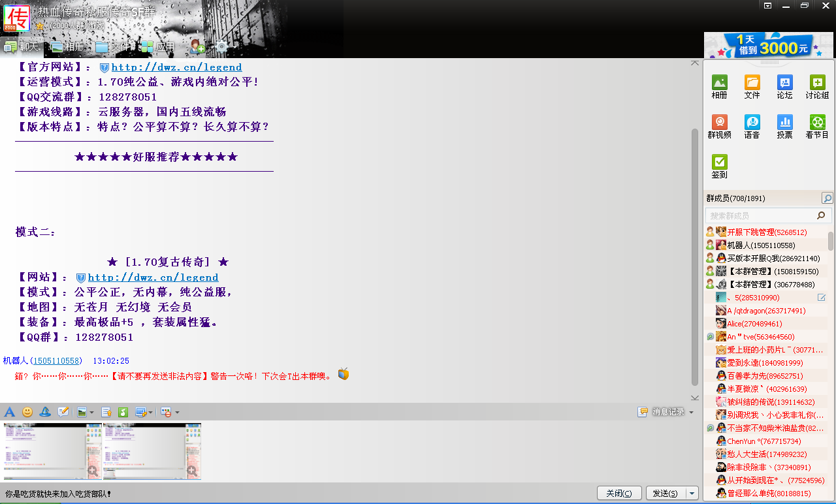Expand the send picture dropdown arrow
This screenshot has width=836, height=504.
[x=91, y=413]
